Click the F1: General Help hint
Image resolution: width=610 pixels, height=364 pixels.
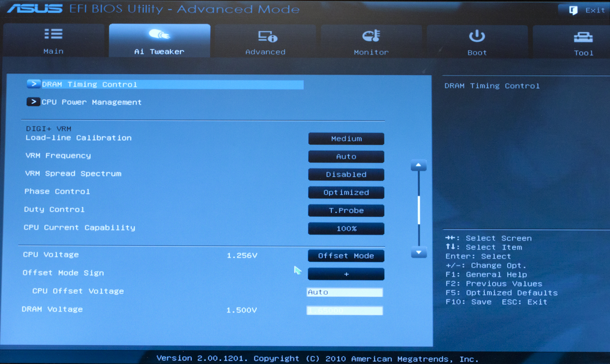pos(486,275)
